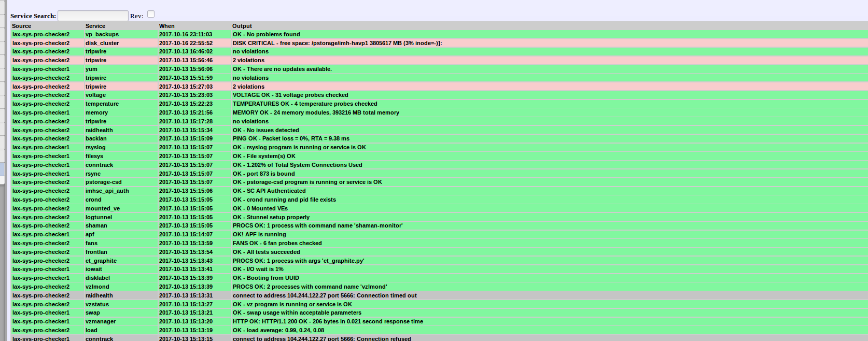Click the backlan PING OK output
This screenshot has width=868, height=341.
pyautogui.click(x=291, y=138)
